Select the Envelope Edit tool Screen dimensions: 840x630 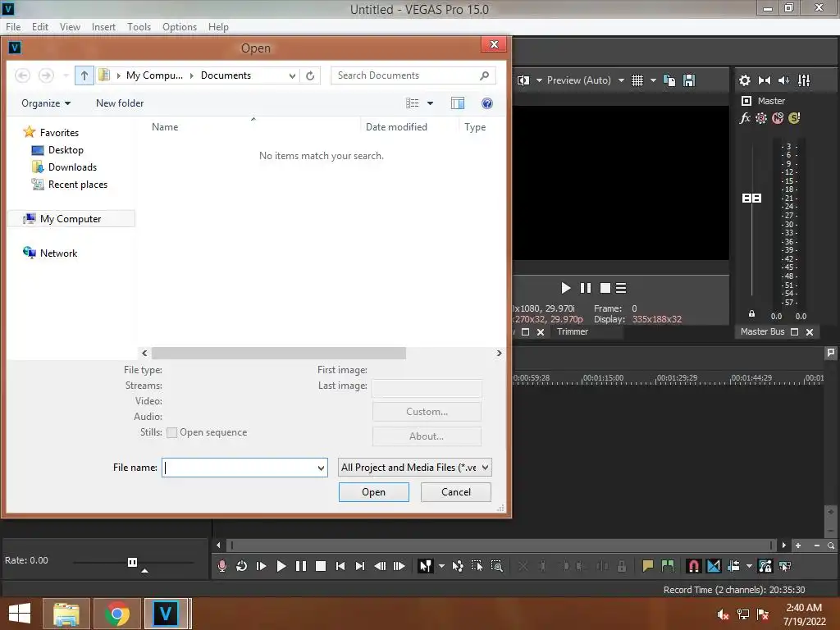(x=458, y=566)
